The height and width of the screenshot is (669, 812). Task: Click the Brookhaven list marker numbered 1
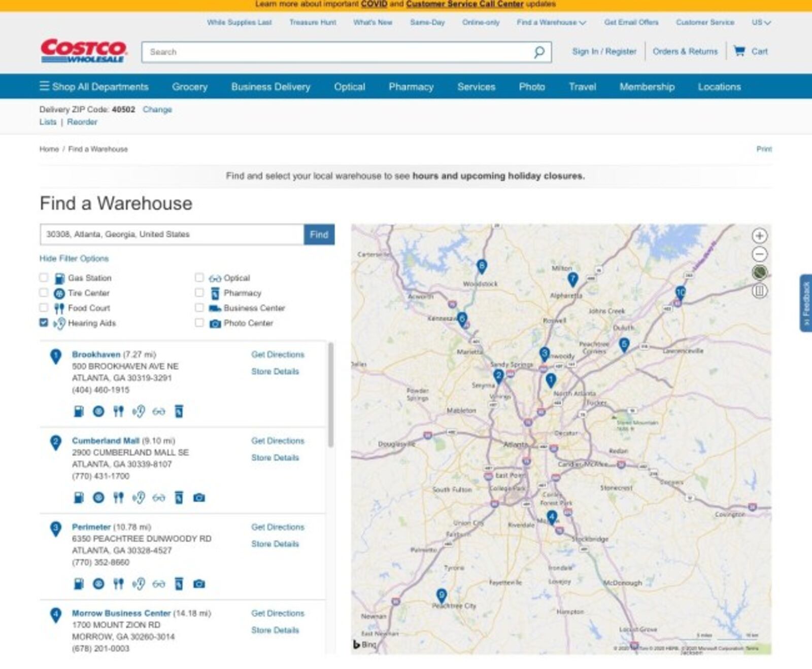click(56, 357)
